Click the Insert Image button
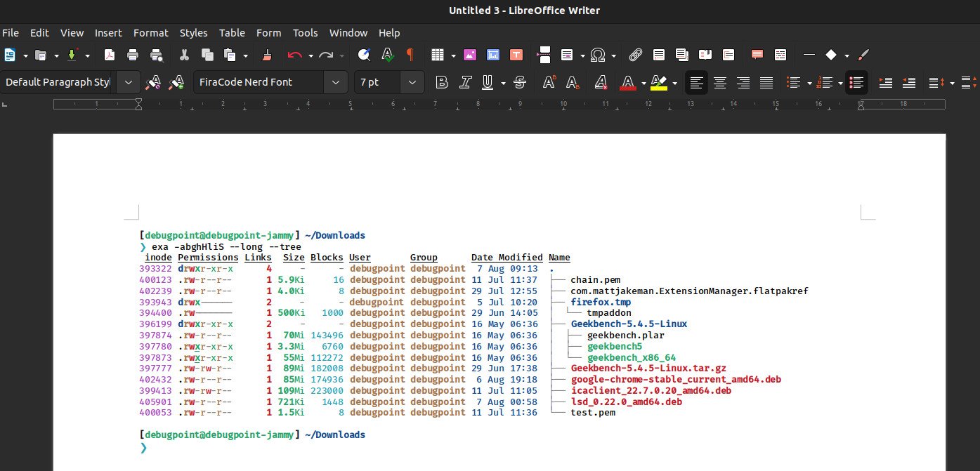The width and height of the screenshot is (980, 471). pyautogui.click(x=469, y=55)
